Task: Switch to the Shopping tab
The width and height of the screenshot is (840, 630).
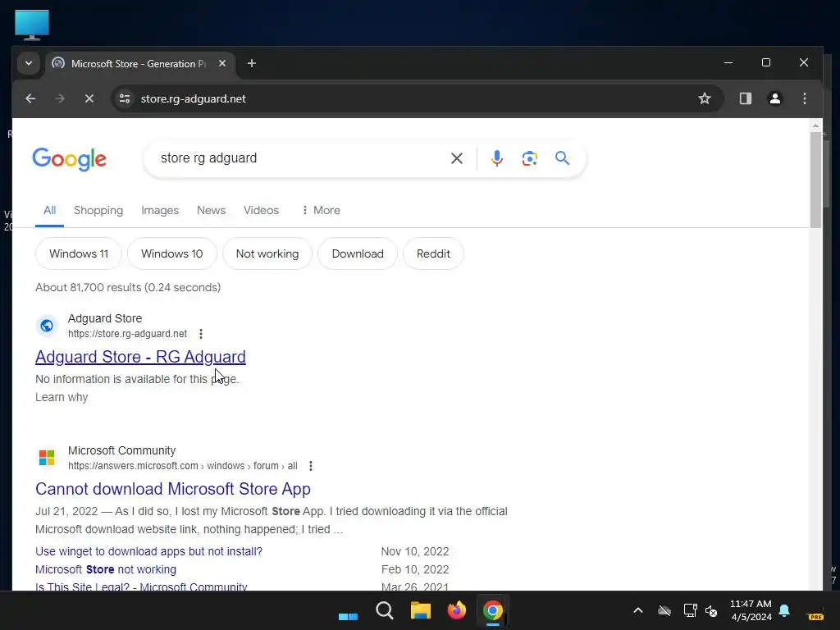Action: (98, 211)
